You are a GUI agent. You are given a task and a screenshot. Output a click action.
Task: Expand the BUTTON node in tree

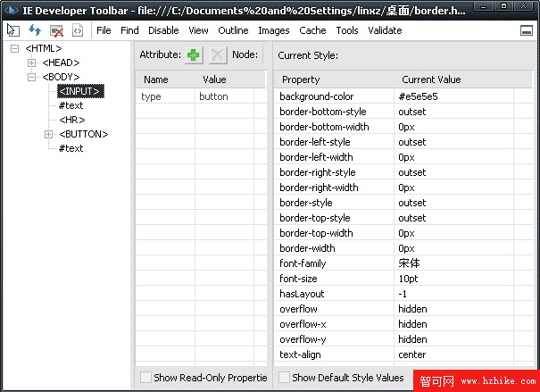pos(48,134)
